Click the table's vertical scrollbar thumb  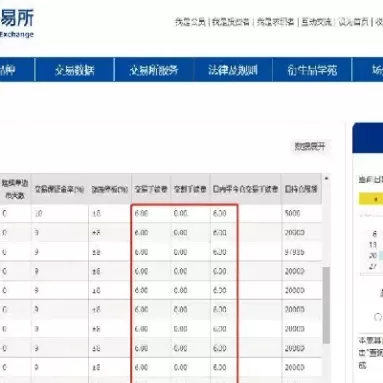326,305
